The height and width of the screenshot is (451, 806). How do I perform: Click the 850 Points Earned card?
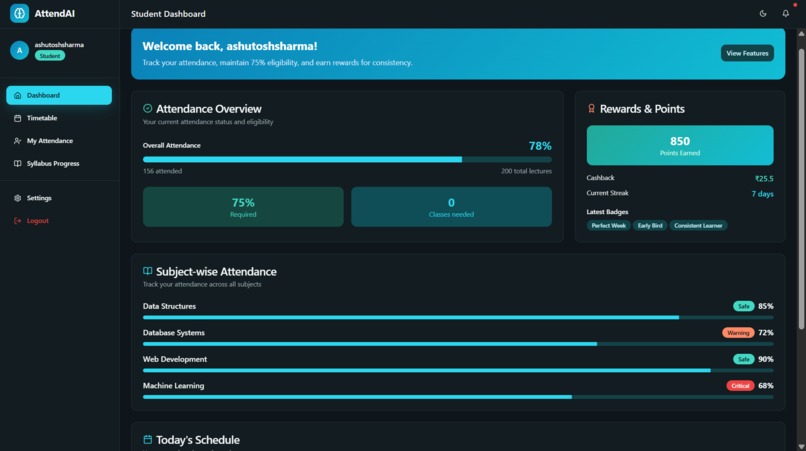680,145
